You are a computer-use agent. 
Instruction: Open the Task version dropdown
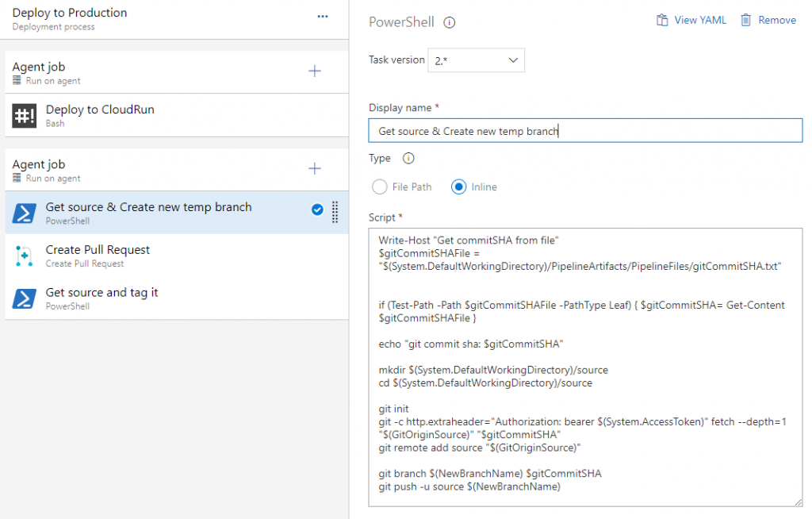pyautogui.click(x=476, y=60)
